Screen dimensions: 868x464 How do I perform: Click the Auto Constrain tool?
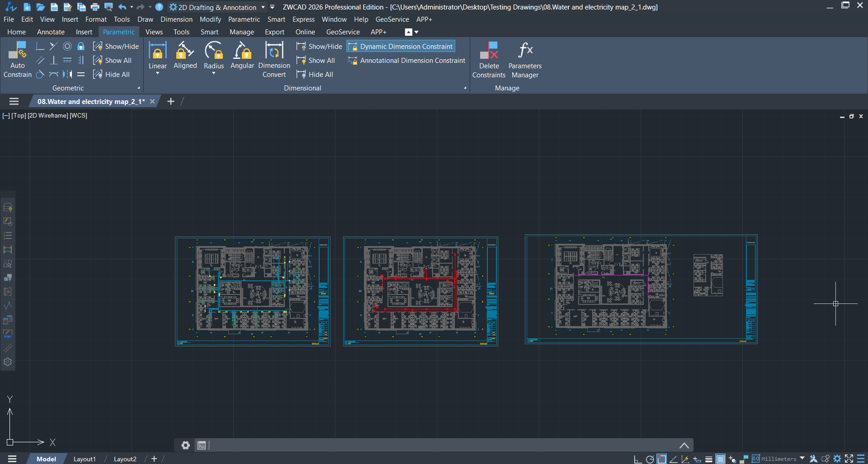[x=18, y=60]
